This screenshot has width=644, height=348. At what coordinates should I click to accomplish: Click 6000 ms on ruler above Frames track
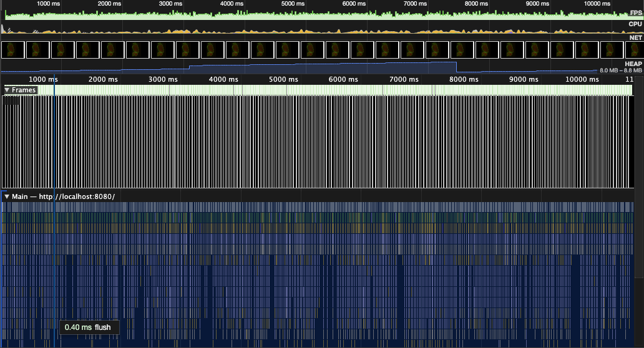[x=343, y=79]
